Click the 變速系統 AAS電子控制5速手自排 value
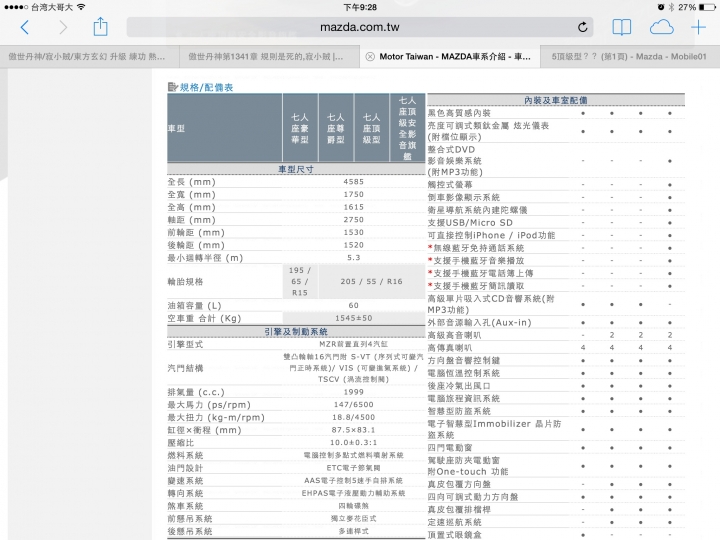 (x=354, y=481)
